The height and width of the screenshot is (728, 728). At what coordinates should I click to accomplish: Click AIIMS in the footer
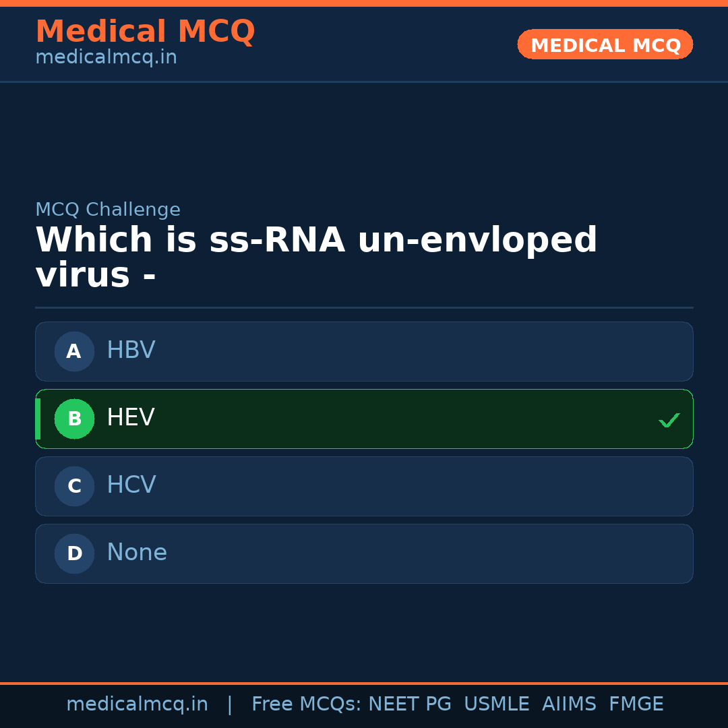point(569,704)
